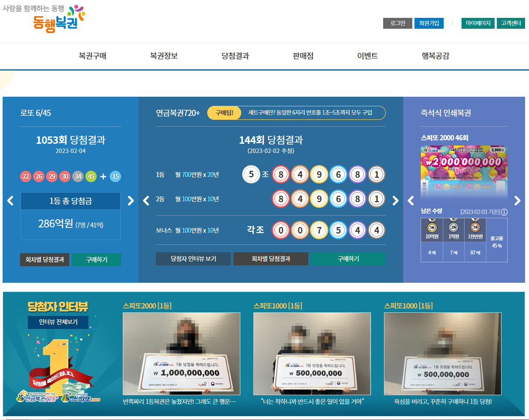The image size is (529, 420).
Task: Click lotto ball number 22
Action: [x=26, y=176]
